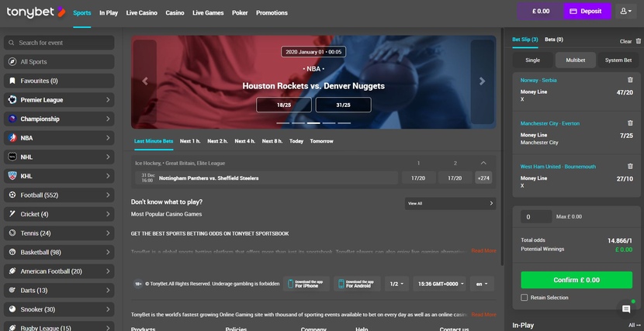644x331 pixels.
Task: Expand the In-Play All filter
Action: [635, 326]
